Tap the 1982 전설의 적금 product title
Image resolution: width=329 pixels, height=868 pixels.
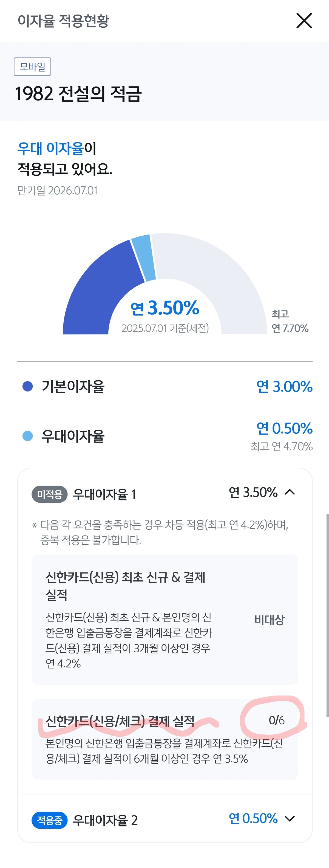pos(78,94)
